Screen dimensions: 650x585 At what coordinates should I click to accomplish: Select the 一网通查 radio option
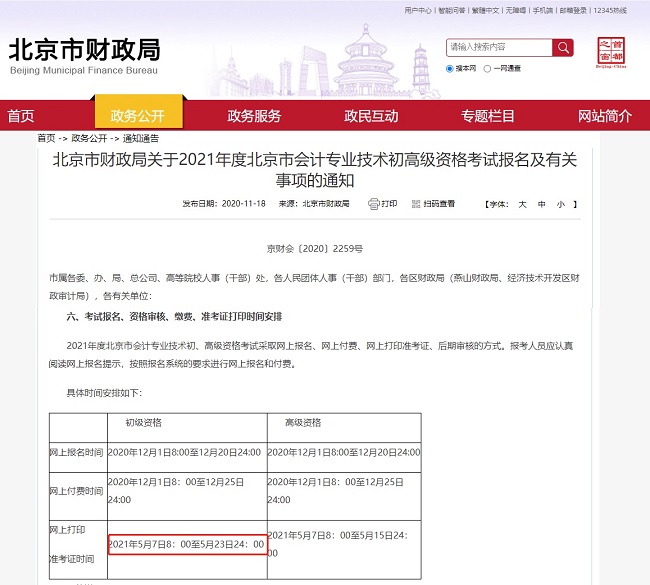[x=488, y=68]
